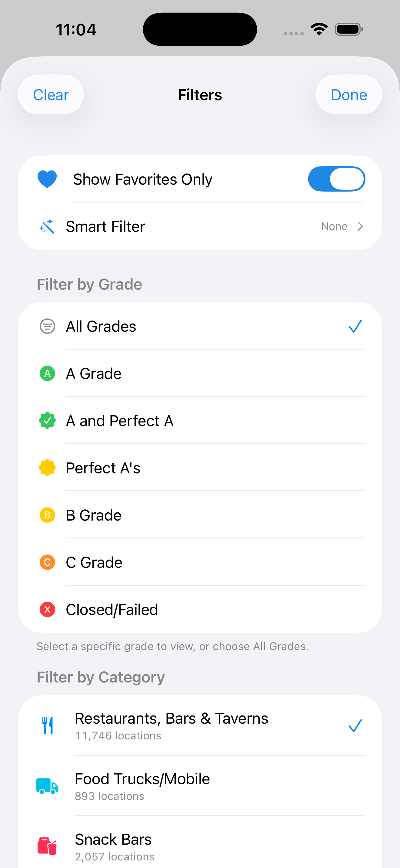400x868 pixels.
Task: Tap the red Closed/Failed X icon
Action: click(47, 609)
